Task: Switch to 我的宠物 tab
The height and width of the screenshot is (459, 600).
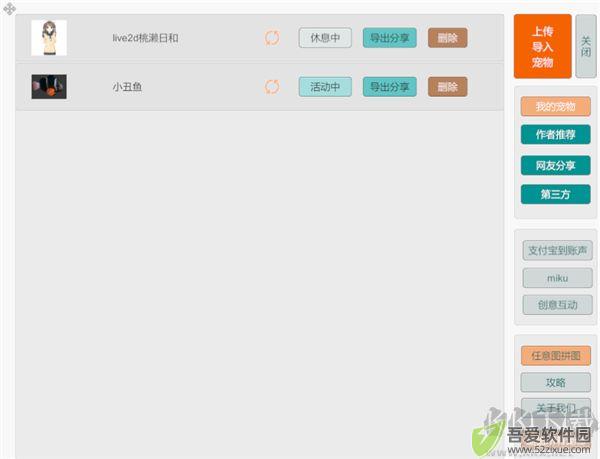Action: tap(555, 106)
